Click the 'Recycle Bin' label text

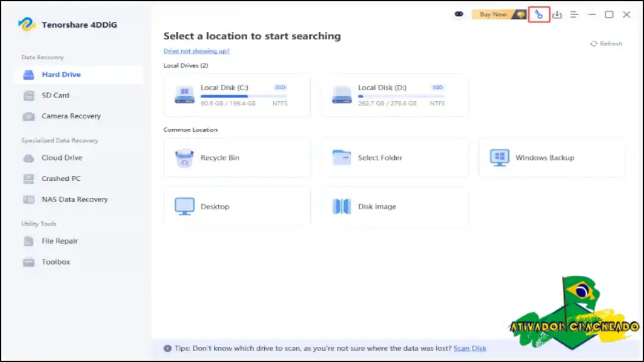(219, 158)
